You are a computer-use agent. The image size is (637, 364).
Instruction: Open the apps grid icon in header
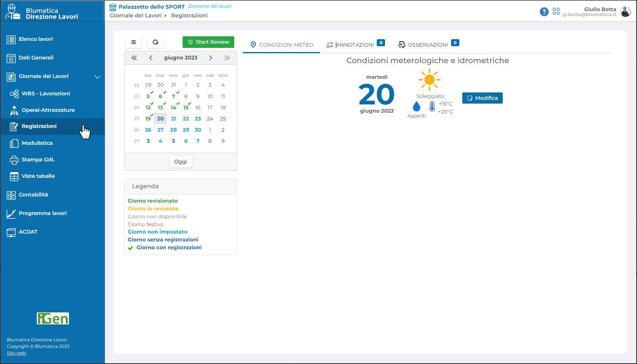(556, 12)
